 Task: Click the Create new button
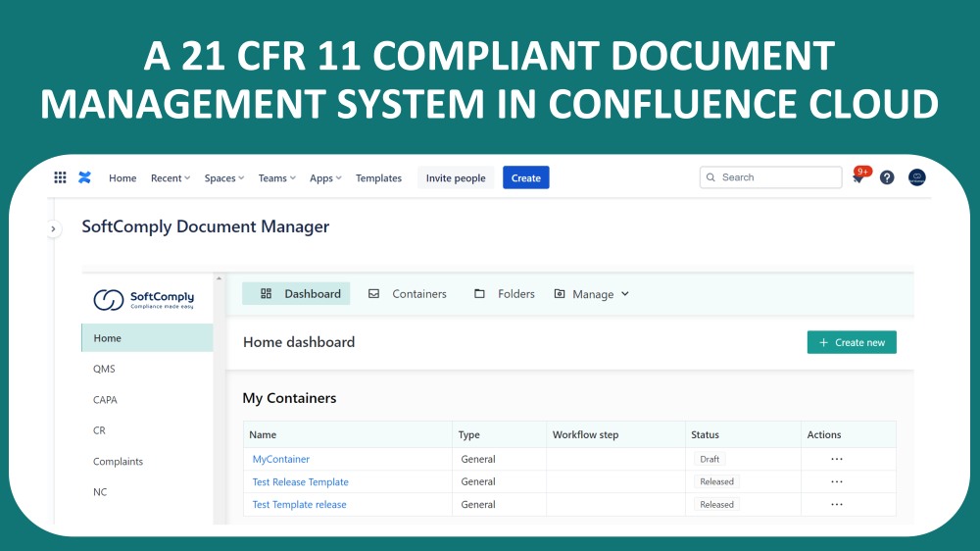(x=852, y=342)
